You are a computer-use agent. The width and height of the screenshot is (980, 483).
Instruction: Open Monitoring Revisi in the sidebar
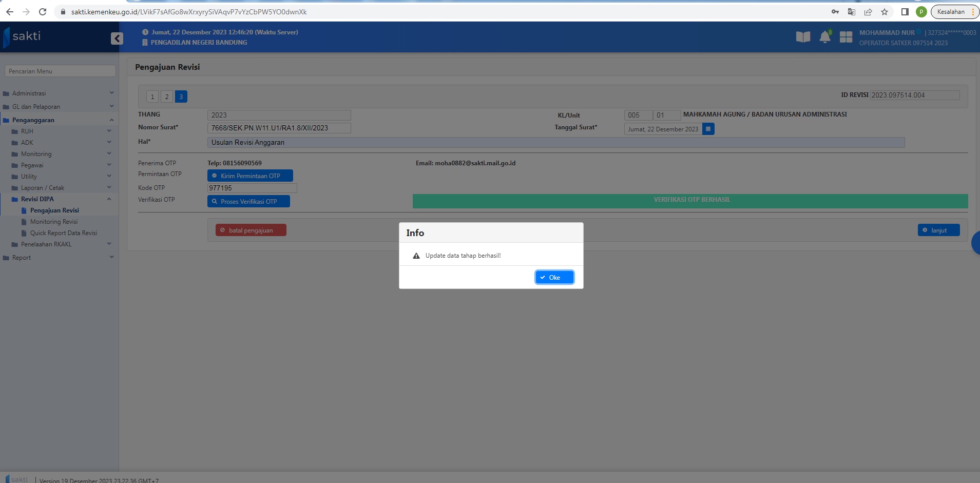54,222
